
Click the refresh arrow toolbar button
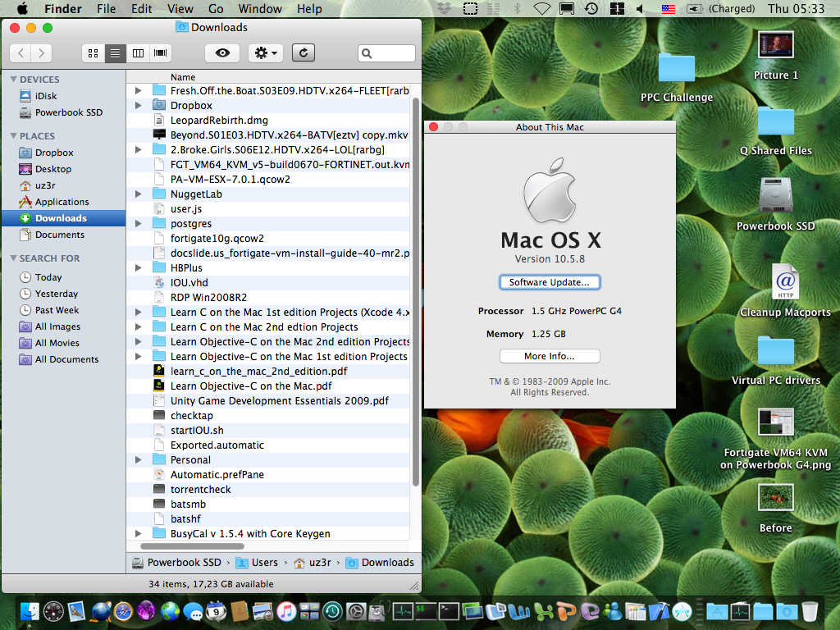(x=304, y=53)
